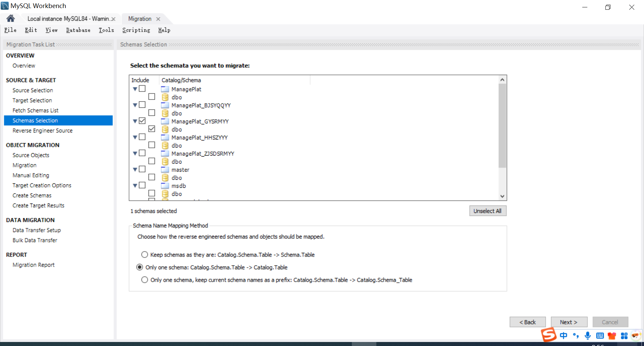Open the File menu
Image resolution: width=644 pixels, height=346 pixels.
(10, 30)
